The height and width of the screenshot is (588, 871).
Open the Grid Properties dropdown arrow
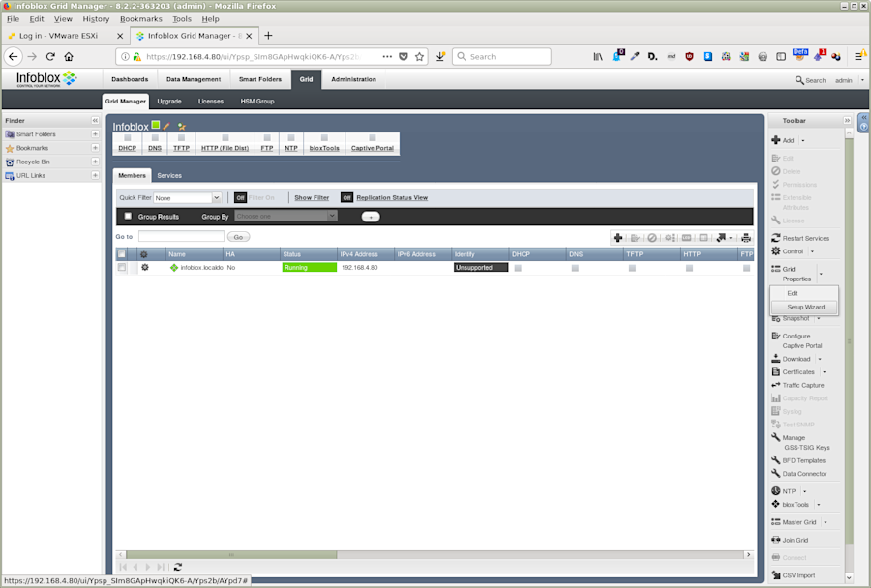tap(821, 274)
